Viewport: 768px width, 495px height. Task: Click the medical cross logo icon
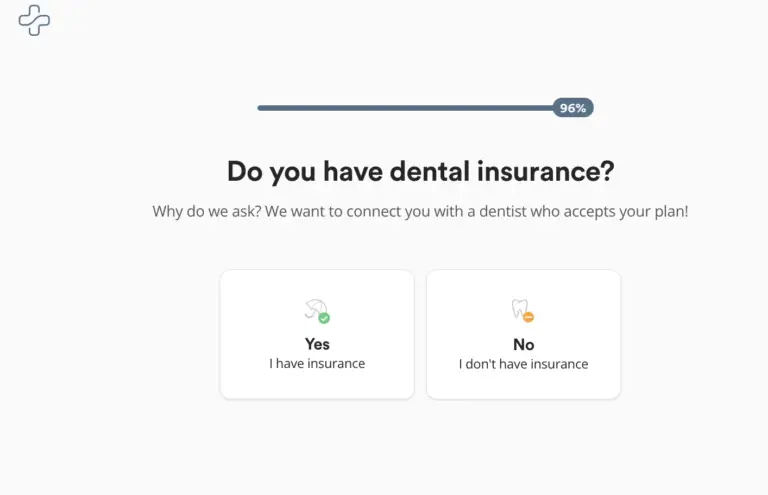coord(34,21)
